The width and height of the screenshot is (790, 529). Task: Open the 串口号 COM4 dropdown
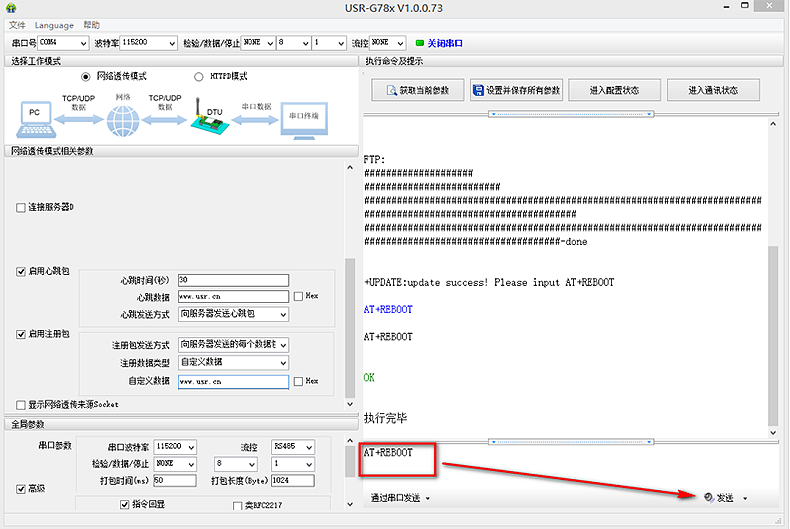(x=63, y=44)
